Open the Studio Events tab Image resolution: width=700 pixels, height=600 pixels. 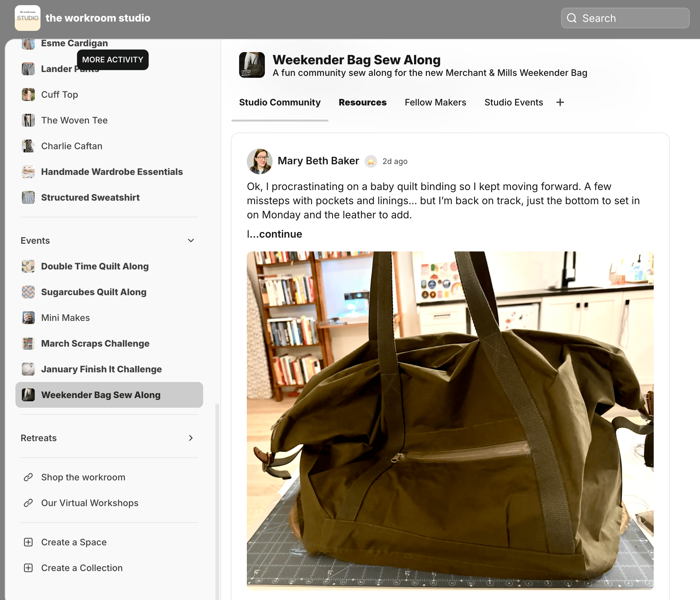click(513, 102)
